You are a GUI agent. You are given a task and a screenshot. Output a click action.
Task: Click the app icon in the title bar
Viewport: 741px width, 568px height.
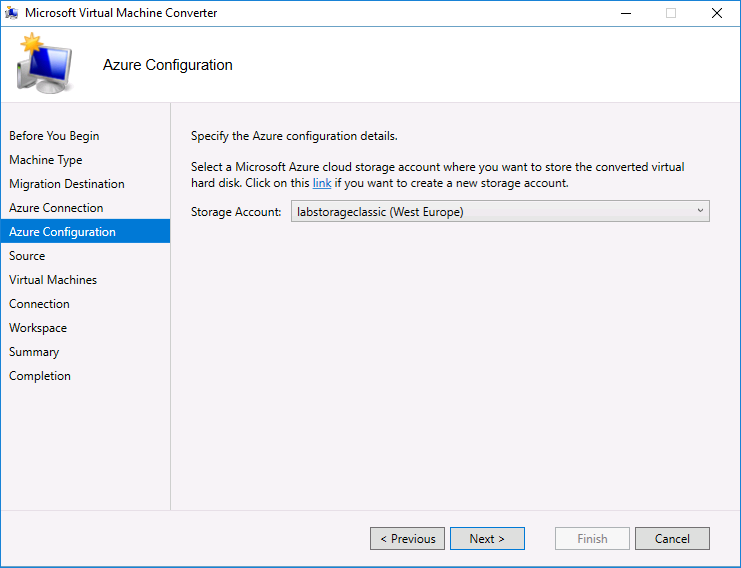11,13
